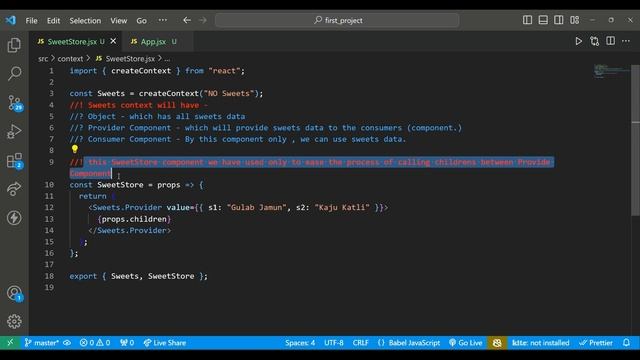Open the Edit menu
Viewport: 640px width, 360px height.
(53, 20)
